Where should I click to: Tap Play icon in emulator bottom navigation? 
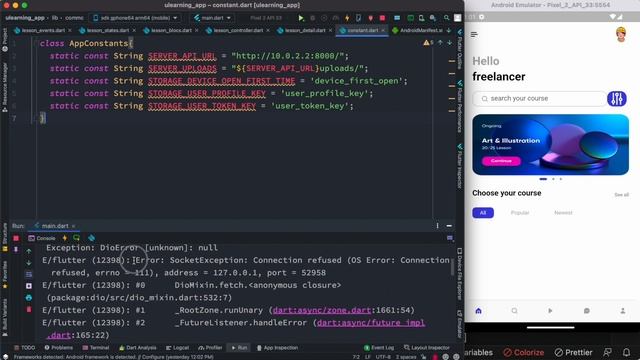[550, 311]
